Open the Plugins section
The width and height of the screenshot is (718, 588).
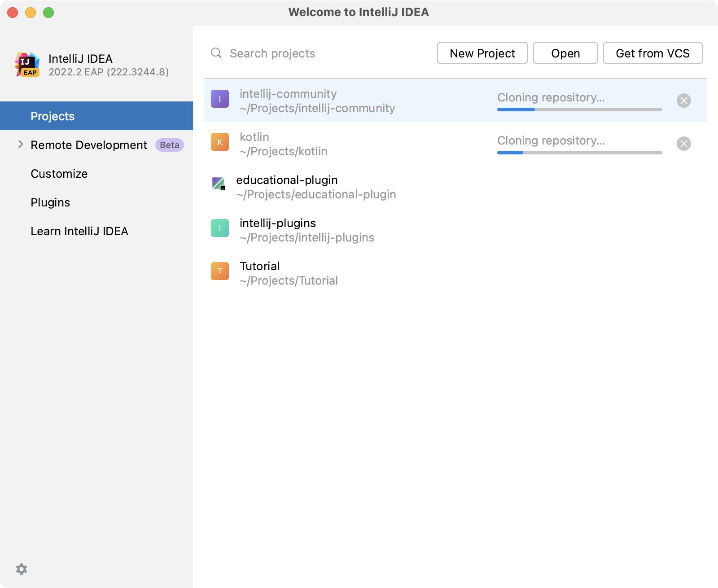pos(50,202)
